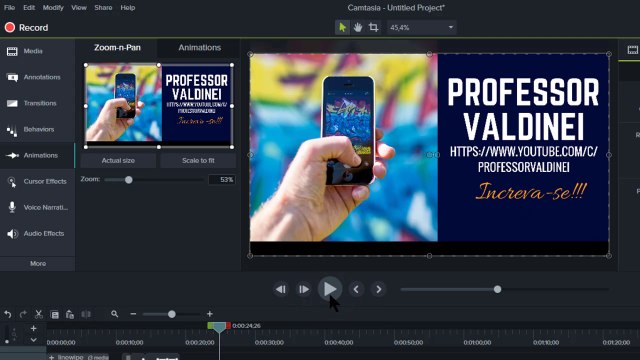Viewport: 640px width, 360px height.
Task: Add a new timeline track
Action: (33, 328)
